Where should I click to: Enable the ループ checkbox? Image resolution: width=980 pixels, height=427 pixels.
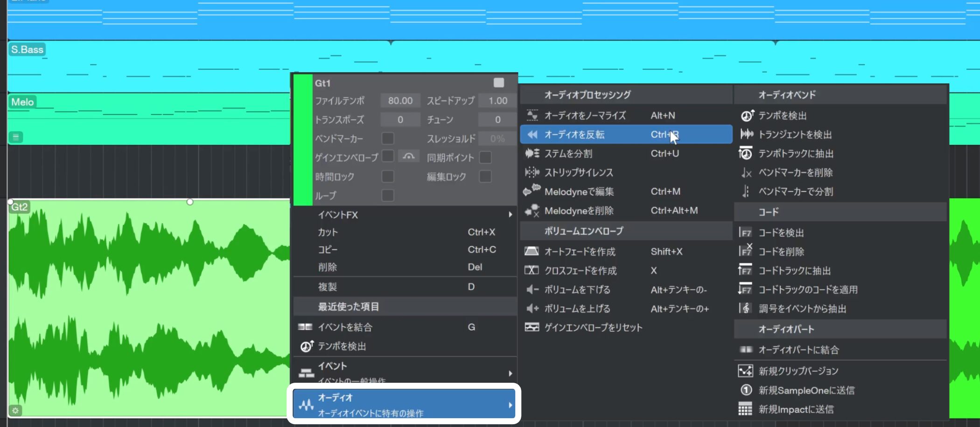387,196
